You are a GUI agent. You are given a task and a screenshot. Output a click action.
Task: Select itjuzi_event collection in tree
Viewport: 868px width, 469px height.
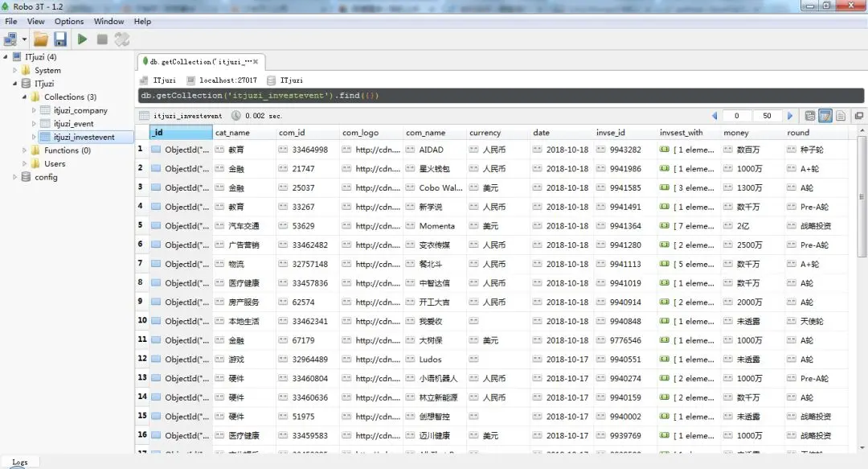[x=74, y=124]
